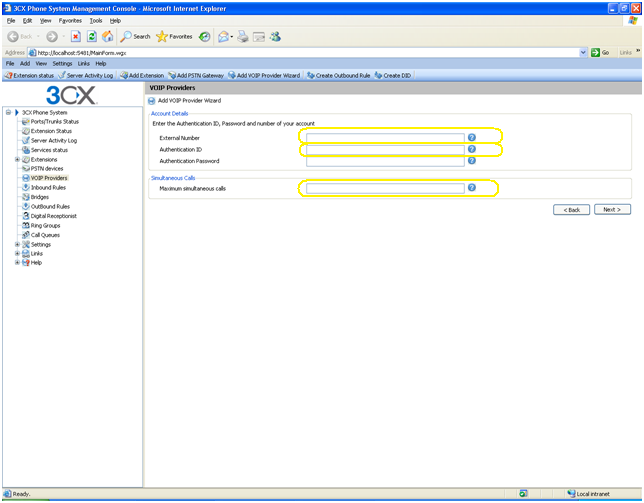Collapse the 3CX Phone System root node
This screenshot has width=644, height=503.
tap(8, 113)
